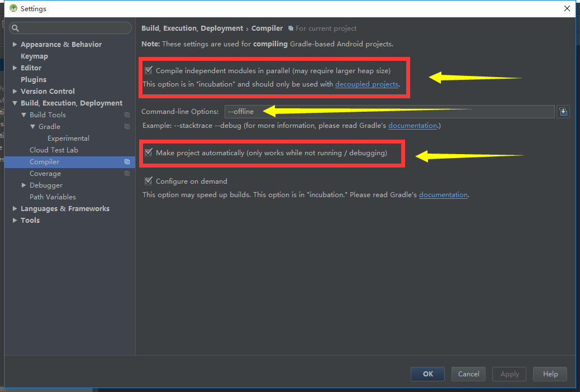Open the decoupled projects link

click(367, 84)
